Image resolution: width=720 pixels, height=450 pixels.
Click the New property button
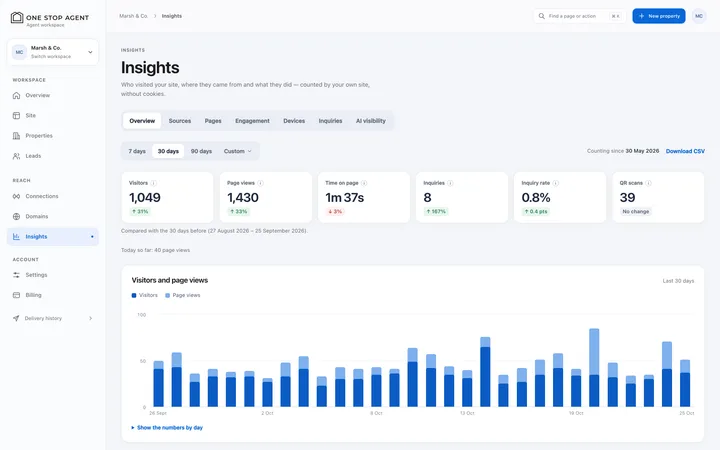pyautogui.click(x=658, y=16)
